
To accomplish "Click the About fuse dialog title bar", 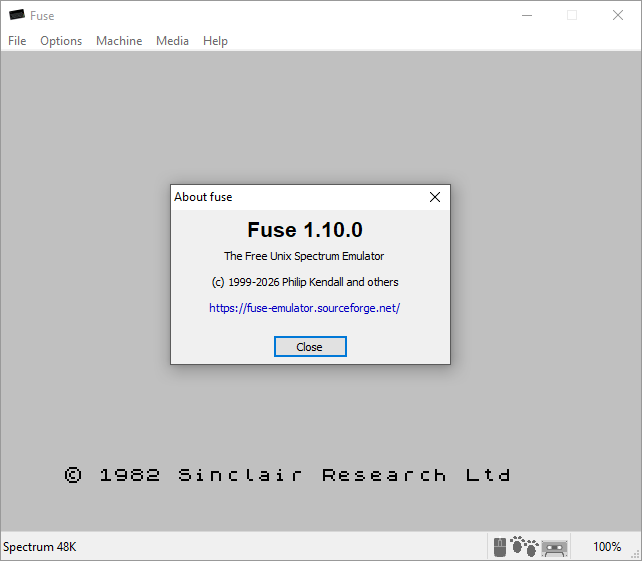I will [x=298, y=197].
